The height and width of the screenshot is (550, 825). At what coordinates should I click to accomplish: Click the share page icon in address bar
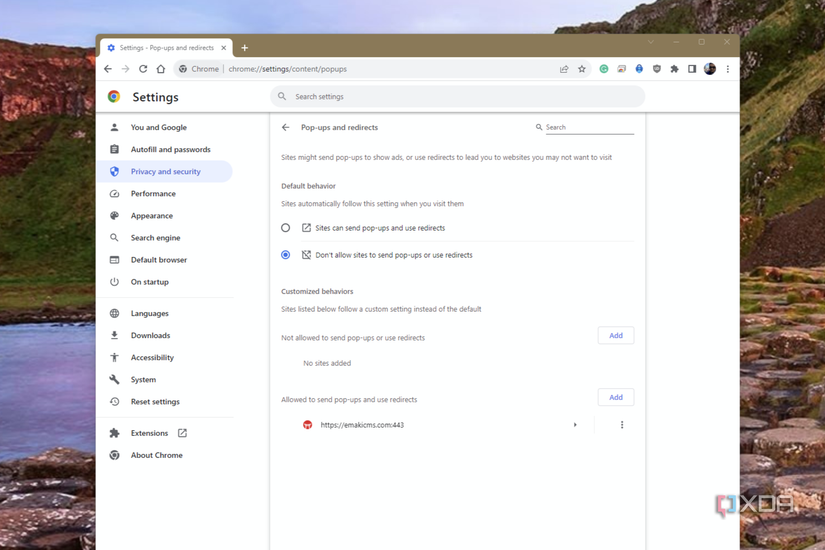[x=564, y=69]
